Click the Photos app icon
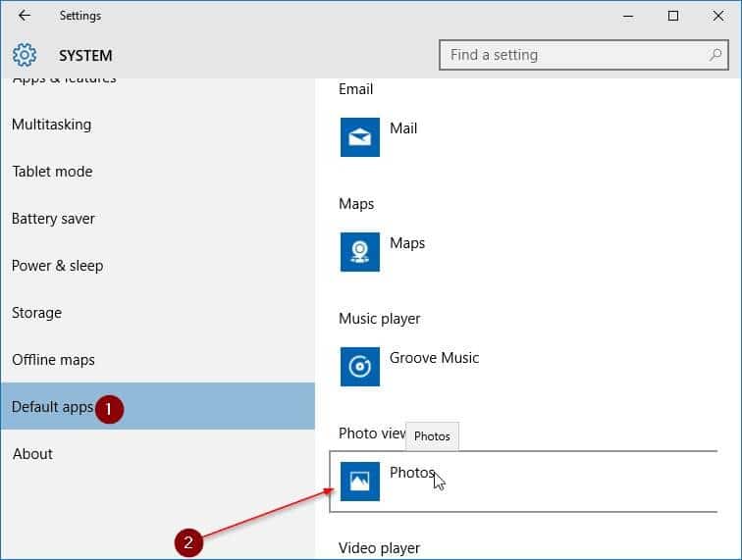 point(359,482)
